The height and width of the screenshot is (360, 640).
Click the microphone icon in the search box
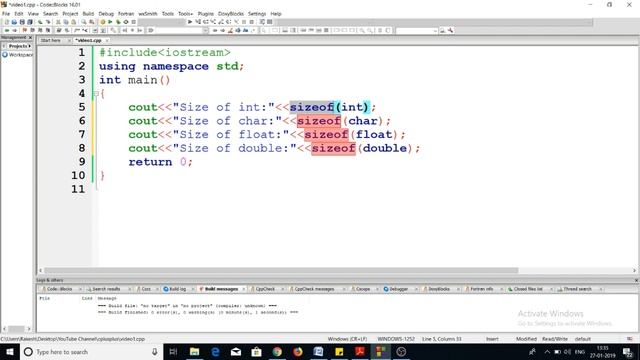tap(155, 351)
